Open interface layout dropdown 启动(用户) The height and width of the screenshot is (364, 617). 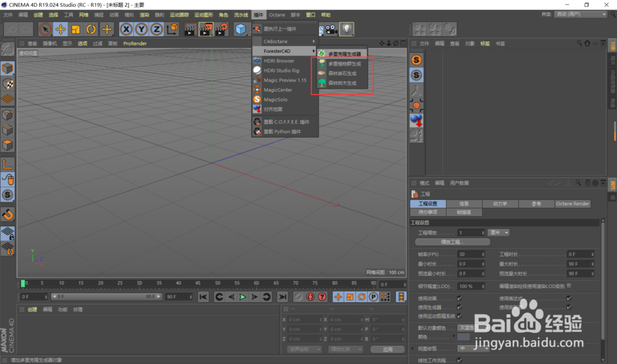tap(581, 14)
